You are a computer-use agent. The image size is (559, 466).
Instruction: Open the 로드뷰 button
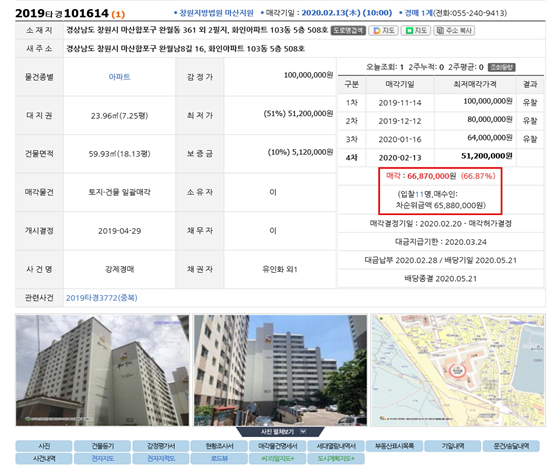(219, 459)
